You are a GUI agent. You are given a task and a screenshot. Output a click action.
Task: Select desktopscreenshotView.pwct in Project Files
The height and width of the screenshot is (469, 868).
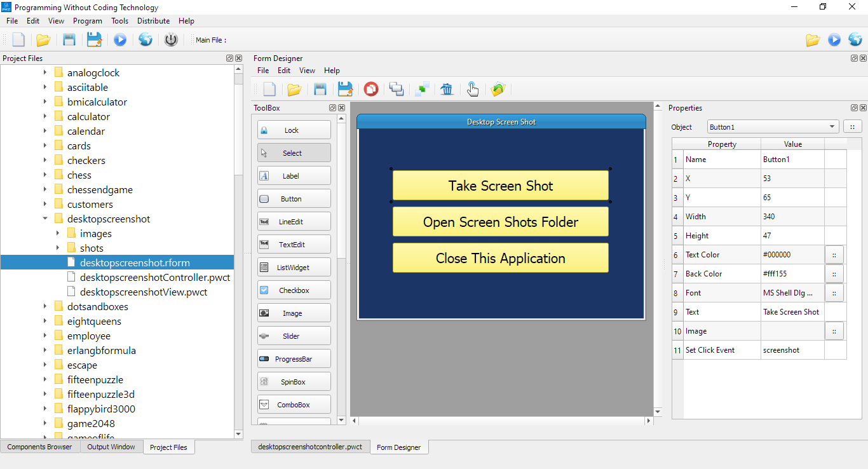pyautogui.click(x=143, y=292)
